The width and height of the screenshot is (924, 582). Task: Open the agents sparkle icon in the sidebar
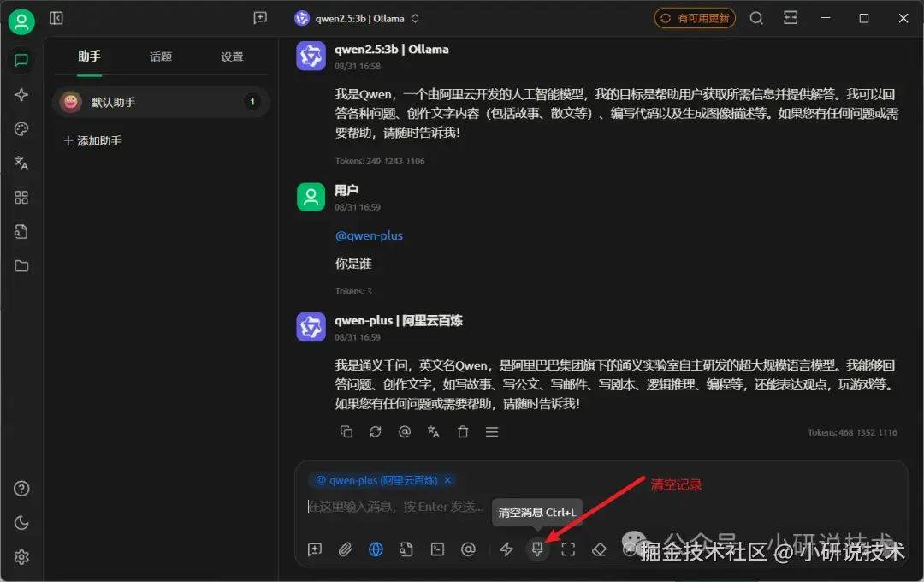click(x=21, y=94)
